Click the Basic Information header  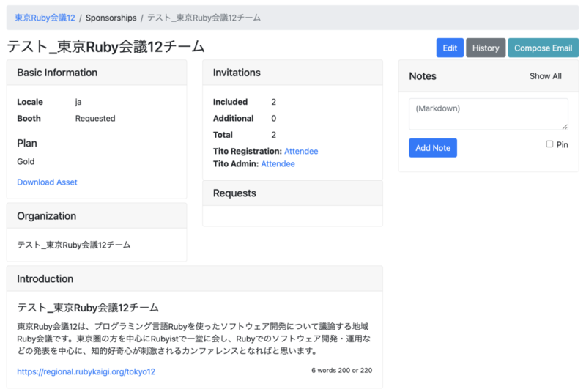97,73
